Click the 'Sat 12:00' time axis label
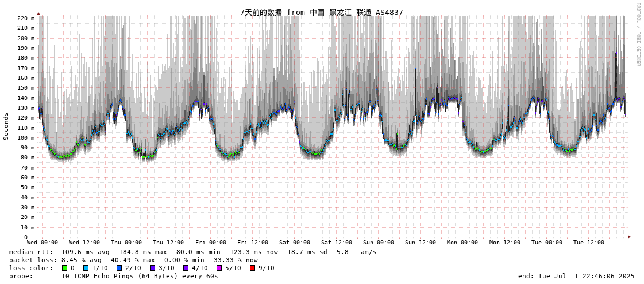Viewport: 644px width, 284px height. click(337, 243)
